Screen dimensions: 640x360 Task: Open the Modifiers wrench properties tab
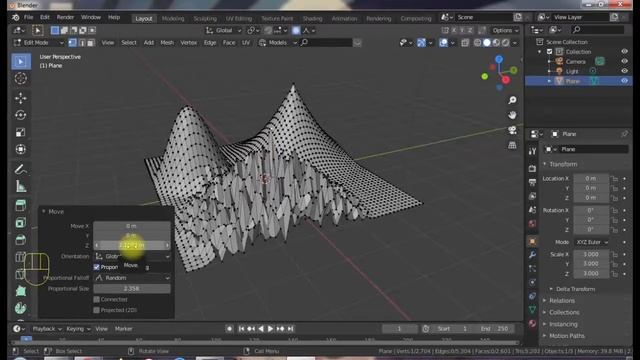(x=532, y=255)
